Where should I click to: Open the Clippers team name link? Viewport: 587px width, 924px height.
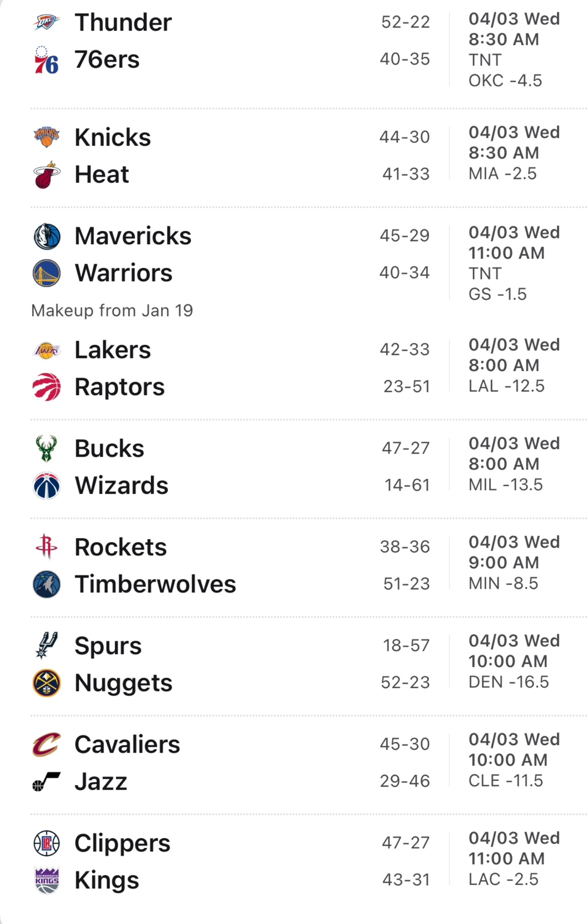pyautogui.click(x=123, y=843)
